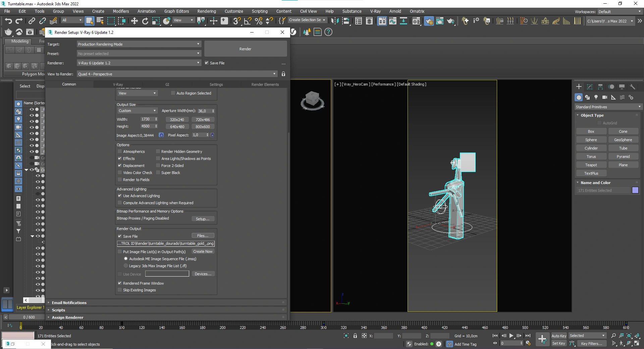The width and height of the screenshot is (644, 349).
Task: Click the Create Now button
Action: pyautogui.click(x=203, y=251)
